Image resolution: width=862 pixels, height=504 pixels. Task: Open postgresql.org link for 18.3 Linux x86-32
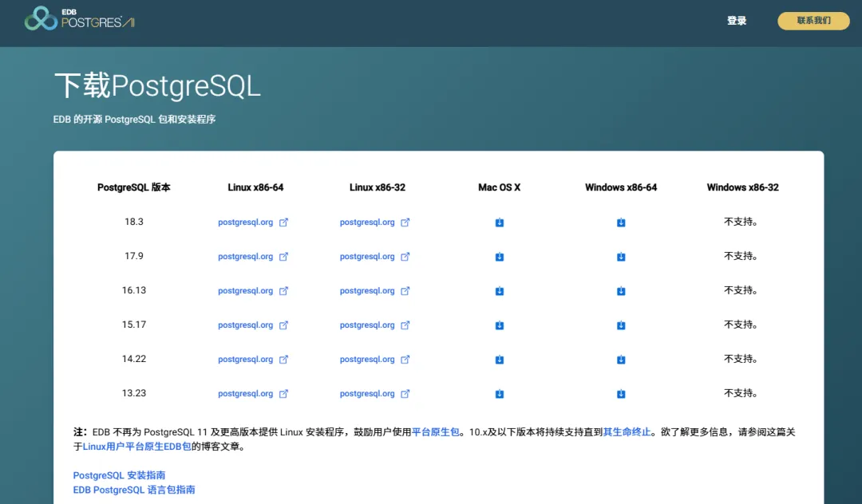coord(367,222)
